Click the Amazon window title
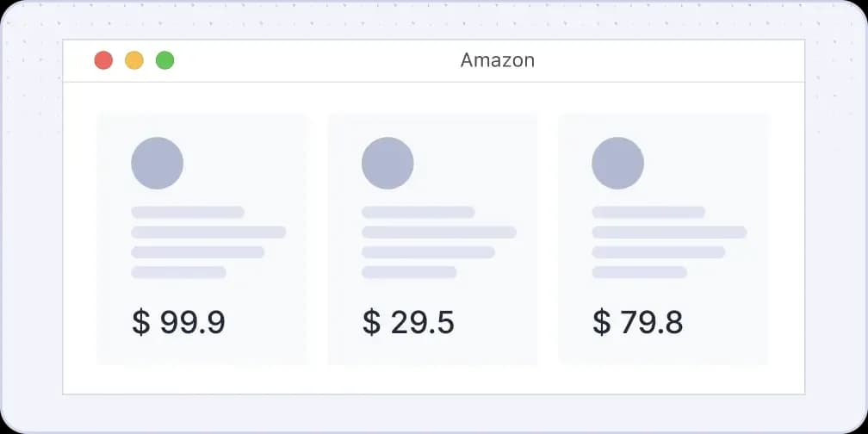The height and width of the screenshot is (434, 868). tap(497, 60)
